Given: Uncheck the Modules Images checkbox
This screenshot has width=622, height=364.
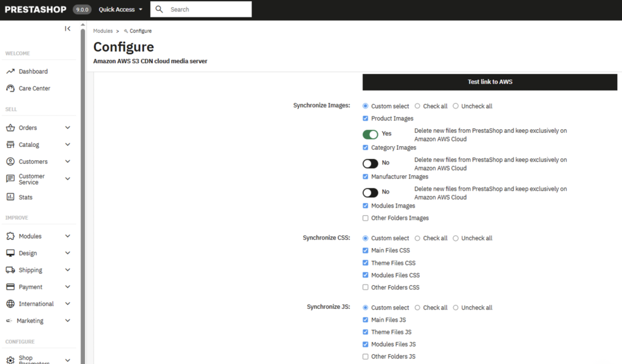Looking at the screenshot, I should coord(365,206).
